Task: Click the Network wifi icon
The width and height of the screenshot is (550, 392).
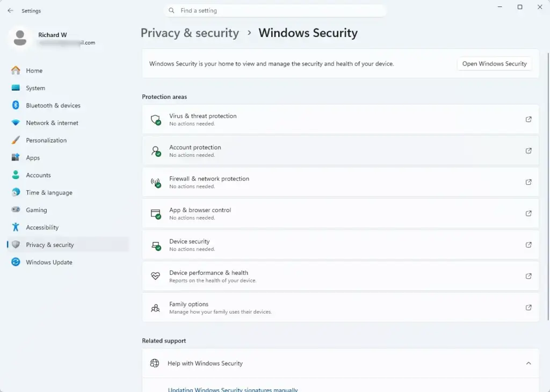Action: pos(16,123)
